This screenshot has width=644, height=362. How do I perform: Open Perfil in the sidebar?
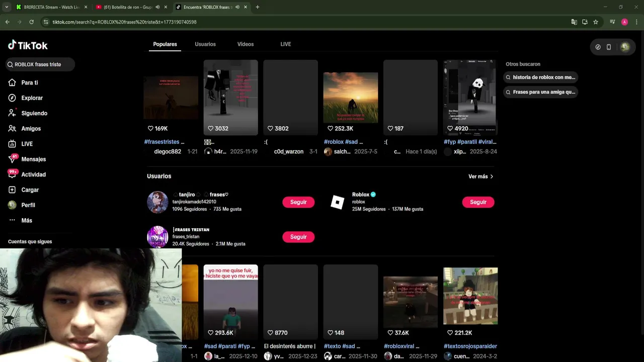pos(28,205)
